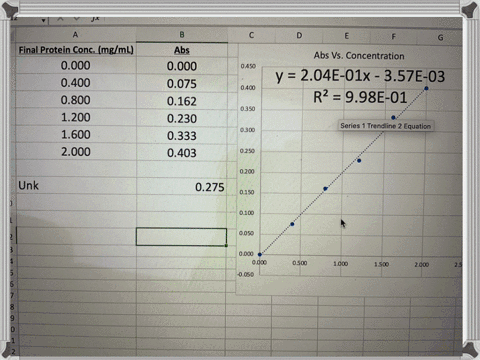Click the 1.500 x-axis label

coord(381,264)
